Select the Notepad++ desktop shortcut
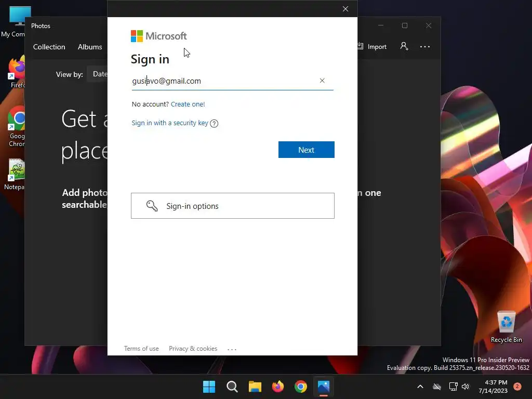The image size is (532, 399). [15, 174]
